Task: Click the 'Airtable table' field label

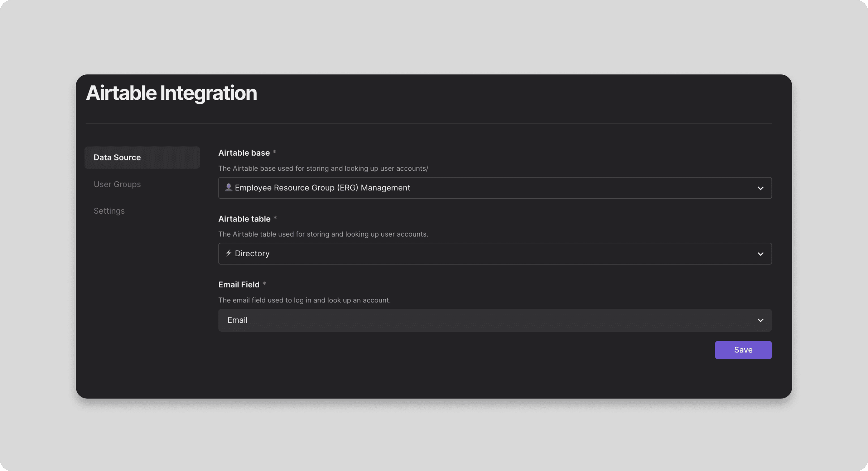Action: tap(245, 219)
